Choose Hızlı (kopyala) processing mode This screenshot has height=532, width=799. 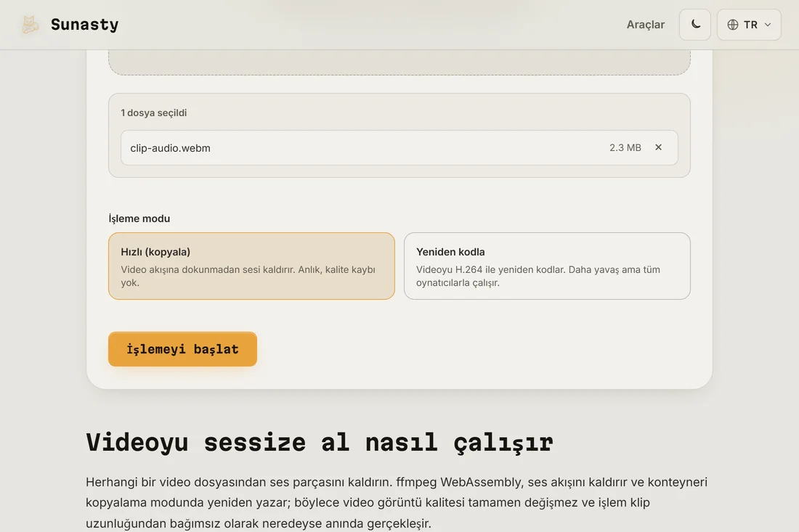[251, 266]
